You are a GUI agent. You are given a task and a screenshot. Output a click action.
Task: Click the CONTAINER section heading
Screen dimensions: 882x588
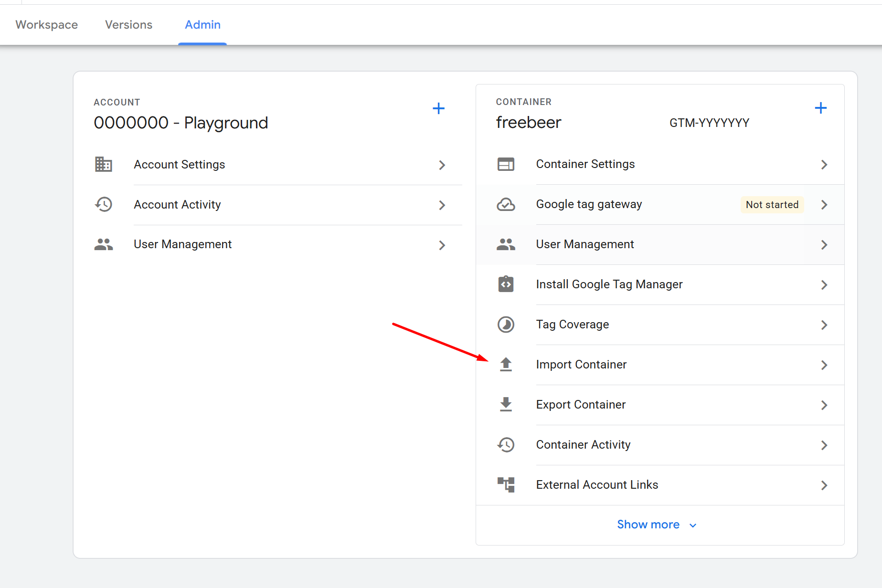click(524, 102)
